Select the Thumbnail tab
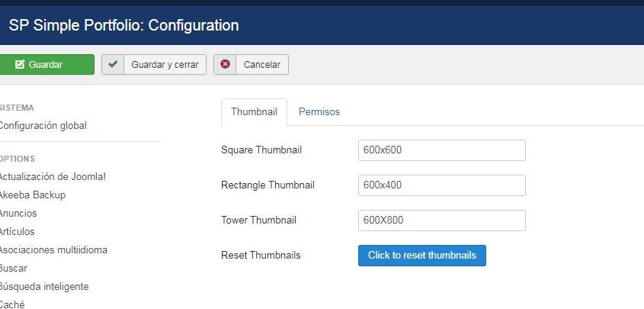Screen dimensions: 644x309 point(254,111)
